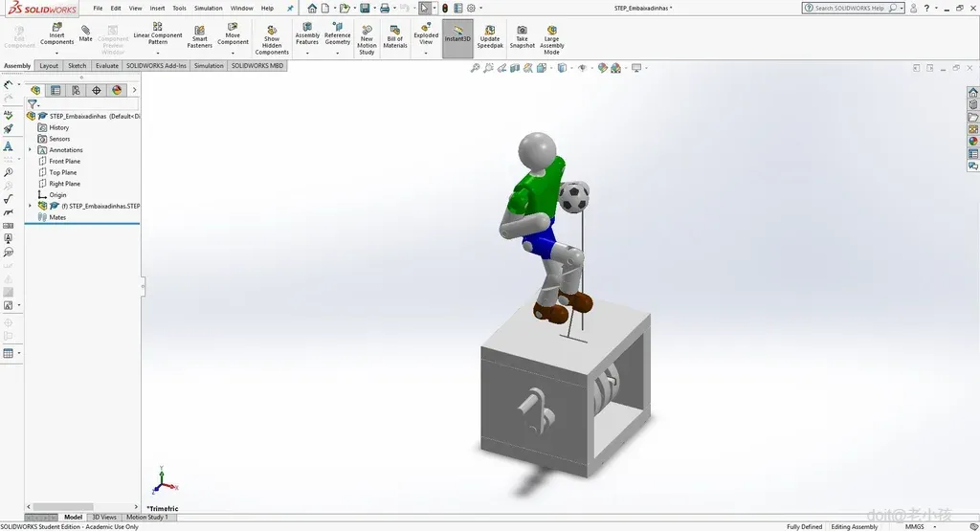The height and width of the screenshot is (531, 980).
Task: Open Assembly Features dropdown
Action: [307, 54]
